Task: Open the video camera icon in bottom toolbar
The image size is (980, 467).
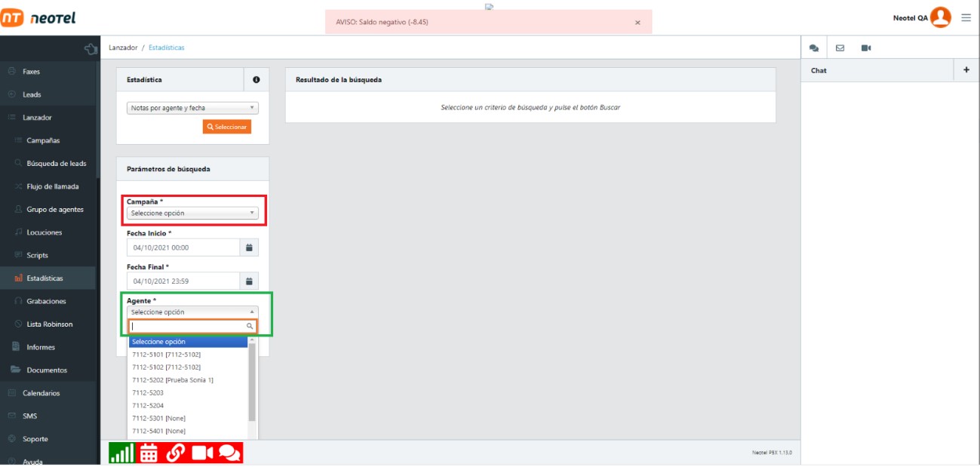Action: point(202,453)
